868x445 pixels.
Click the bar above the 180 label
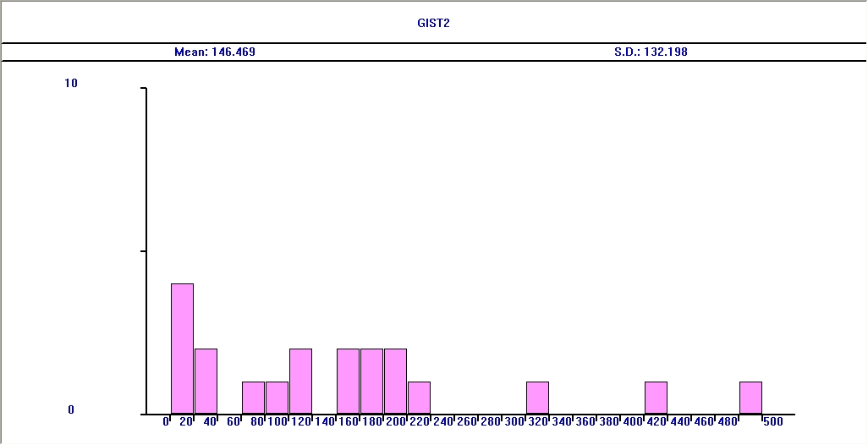[372, 381]
